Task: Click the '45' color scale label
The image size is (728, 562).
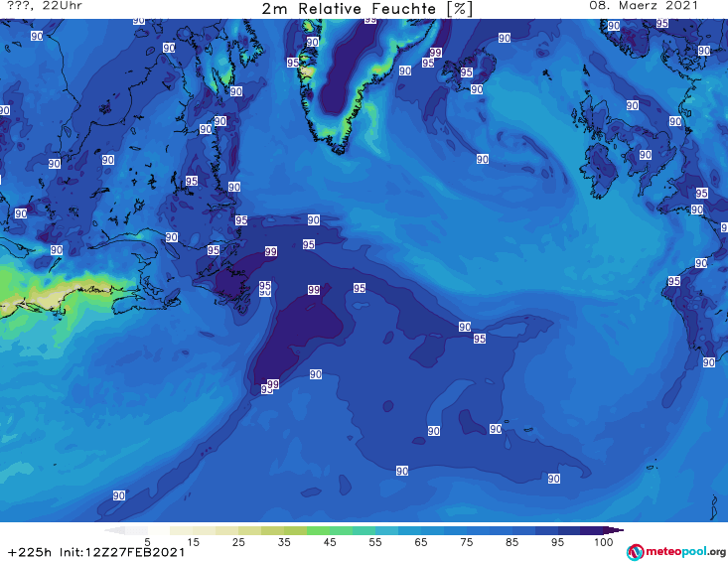Action: coord(330,542)
